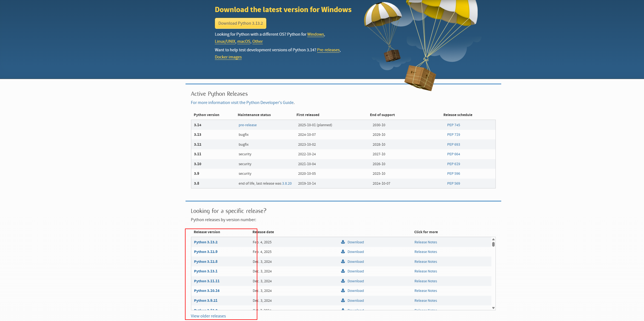Open PEP 745 release schedule

453,125
